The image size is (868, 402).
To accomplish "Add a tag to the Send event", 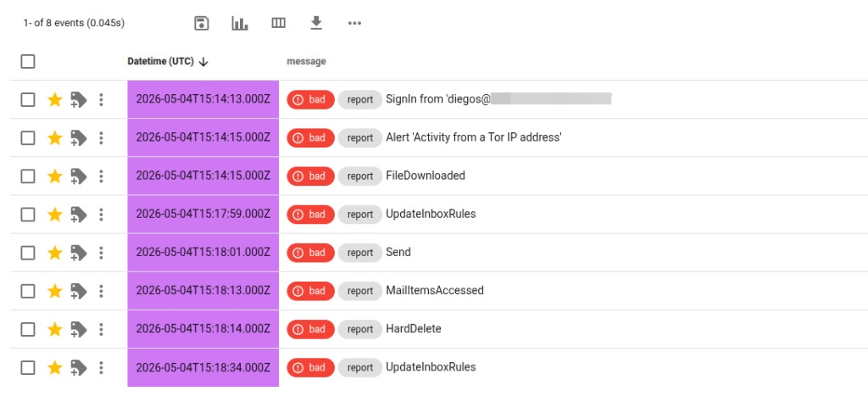I will tap(79, 253).
